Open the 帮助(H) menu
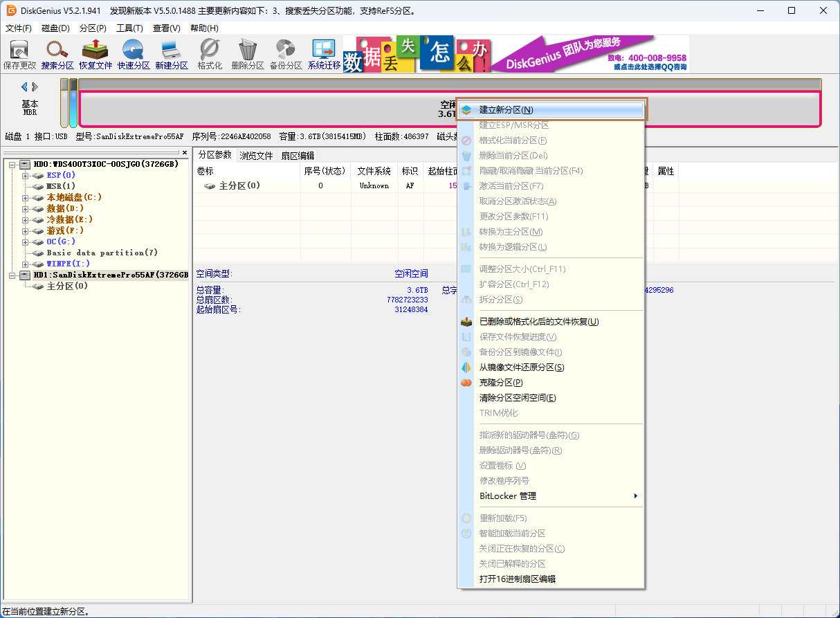 pyautogui.click(x=203, y=28)
